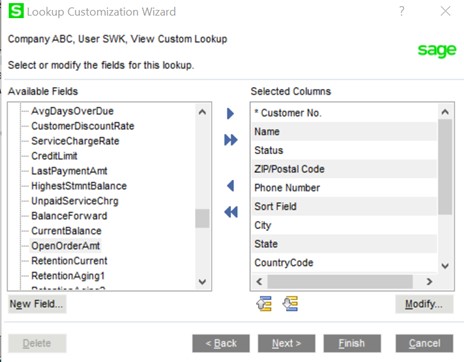Open help with the question mark icon

402,11
